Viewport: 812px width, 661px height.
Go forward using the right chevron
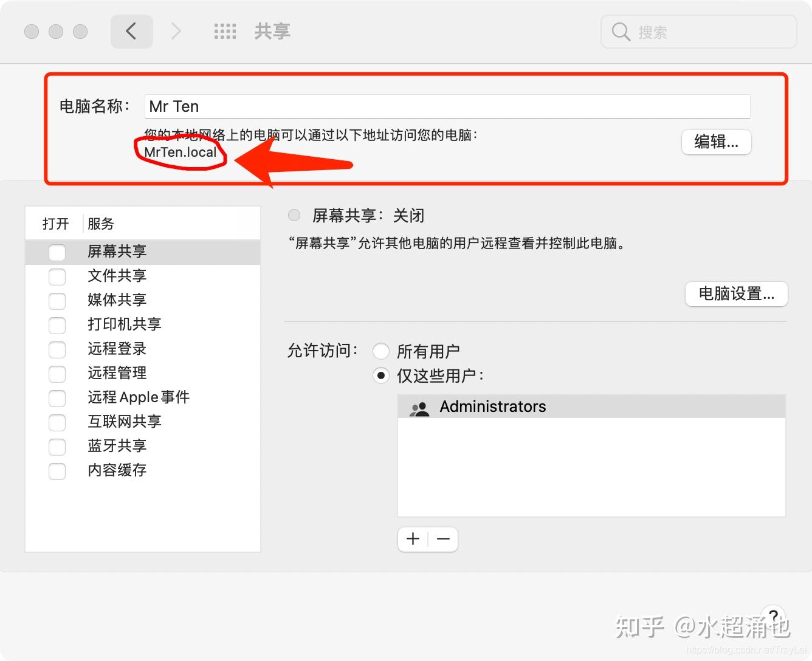click(x=176, y=31)
